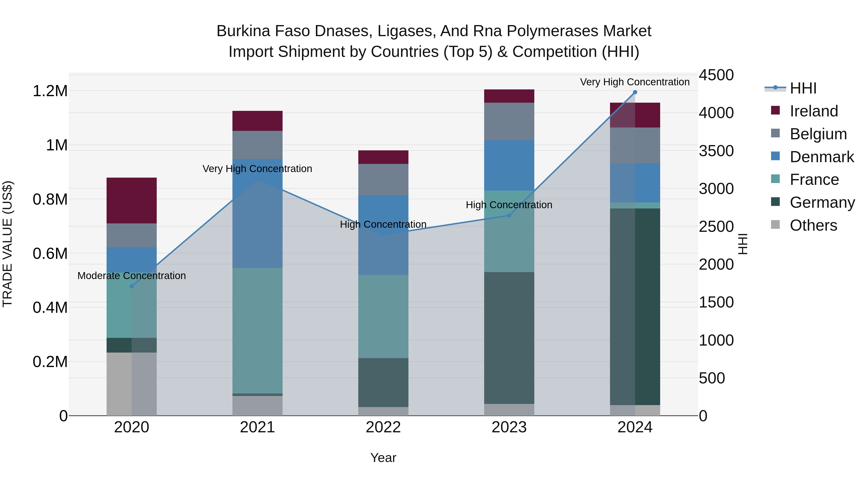Click the 2022 x-axis year label

coord(383,427)
